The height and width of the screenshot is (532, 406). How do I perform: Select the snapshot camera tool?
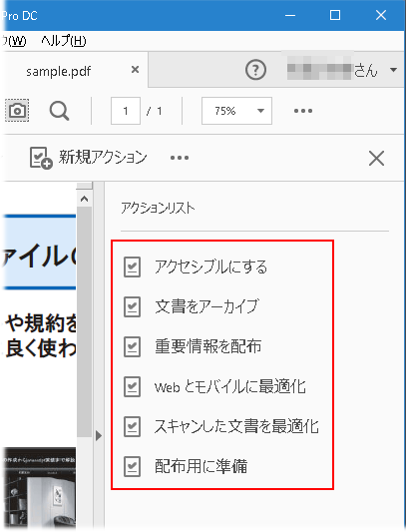coord(17,110)
